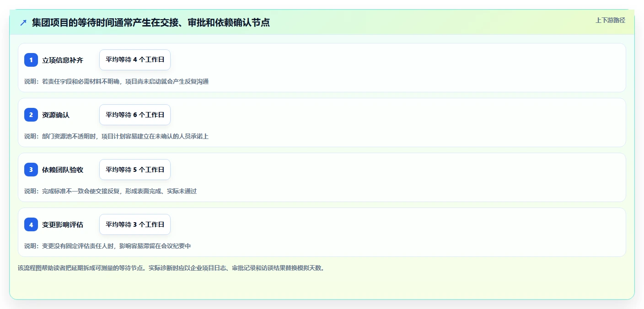Viewport: 644px width, 309px height.
Task: Click the description about 完成标准不一致
Action: [x=110, y=191]
